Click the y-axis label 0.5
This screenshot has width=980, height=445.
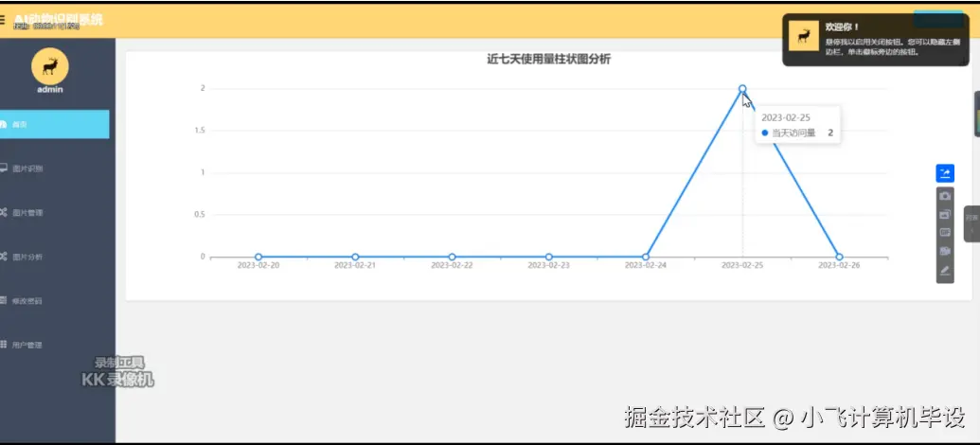200,214
